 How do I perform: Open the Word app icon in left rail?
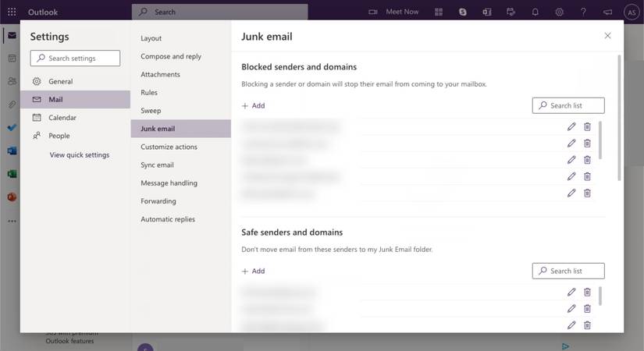[x=12, y=151]
